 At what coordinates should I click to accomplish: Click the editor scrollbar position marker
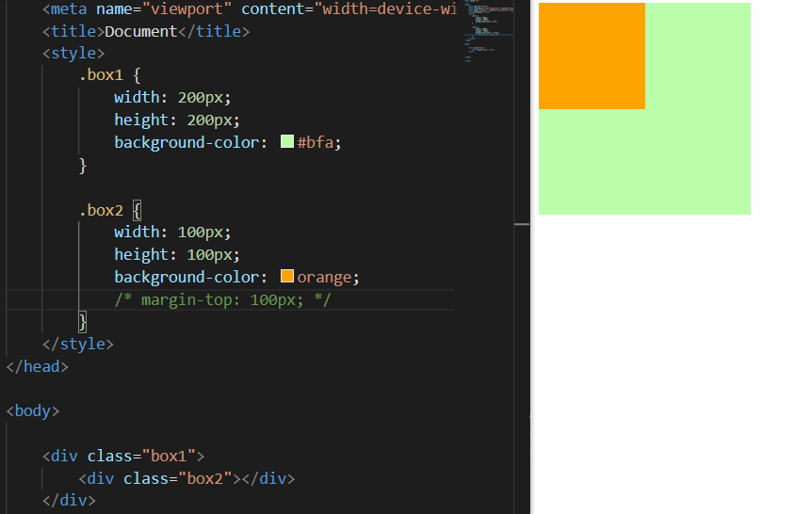coord(522,224)
